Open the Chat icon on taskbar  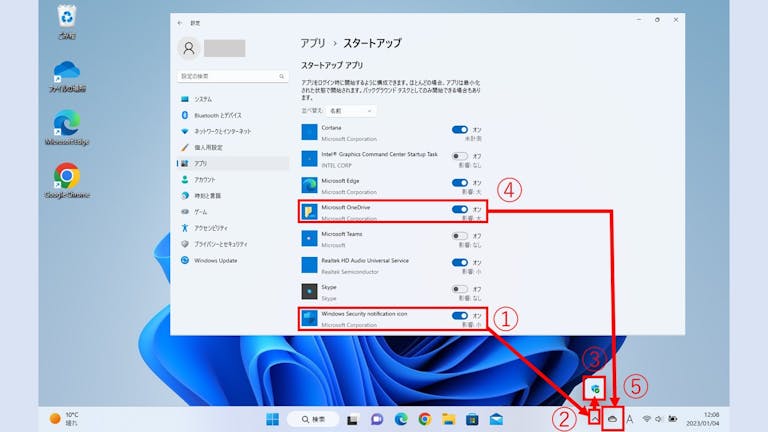pos(377,419)
